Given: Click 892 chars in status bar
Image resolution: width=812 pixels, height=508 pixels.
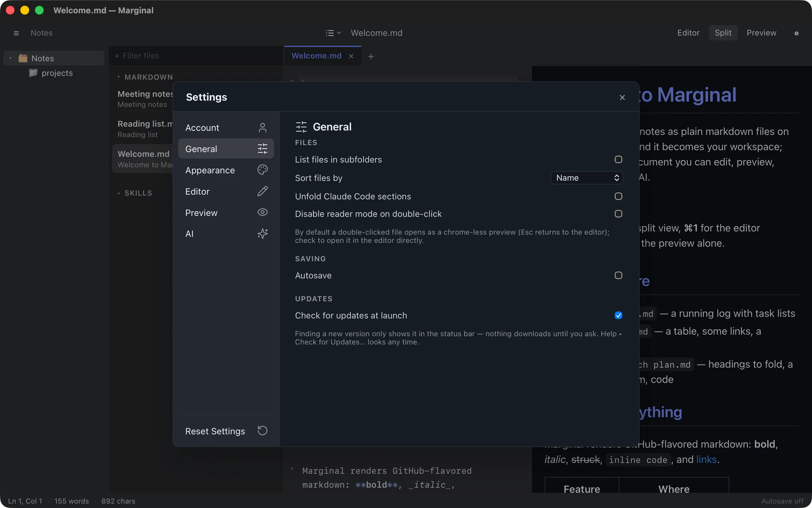Looking at the screenshot, I should [x=118, y=501].
